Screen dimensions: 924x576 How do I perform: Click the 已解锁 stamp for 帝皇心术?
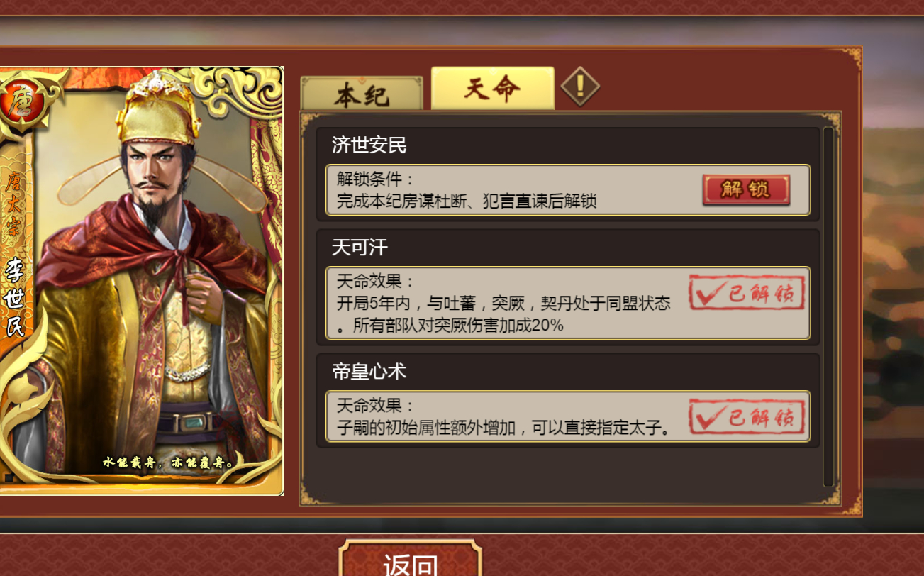tap(747, 416)
